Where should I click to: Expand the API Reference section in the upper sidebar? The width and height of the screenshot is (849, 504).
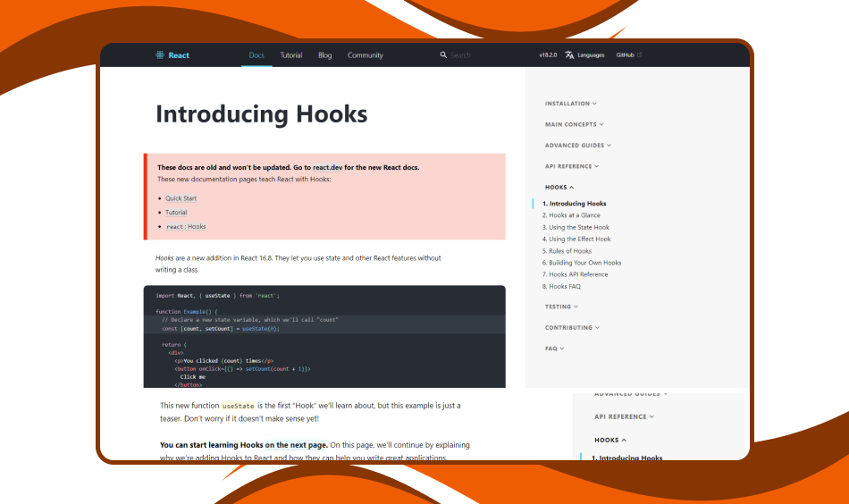572,166
